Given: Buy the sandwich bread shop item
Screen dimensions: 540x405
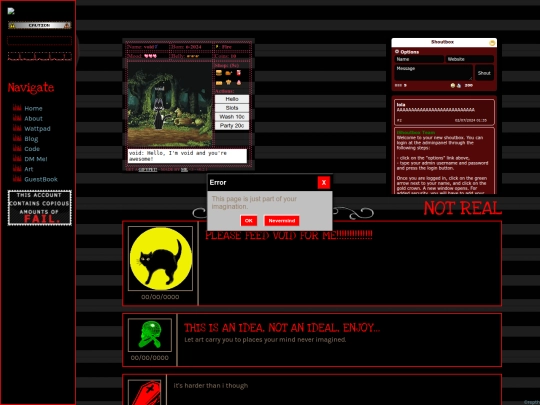Looking at the screenshot, I should 219,83.
